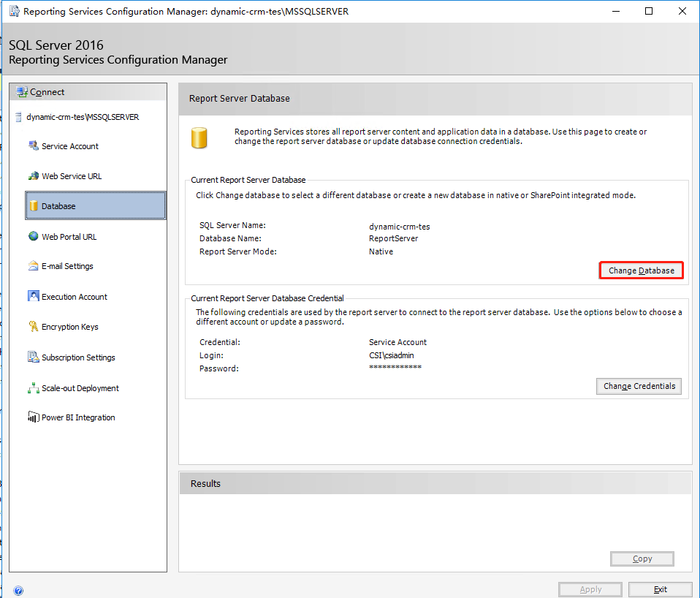Click the Change Credentials button
700x598 pixels.
coord(639,386)
